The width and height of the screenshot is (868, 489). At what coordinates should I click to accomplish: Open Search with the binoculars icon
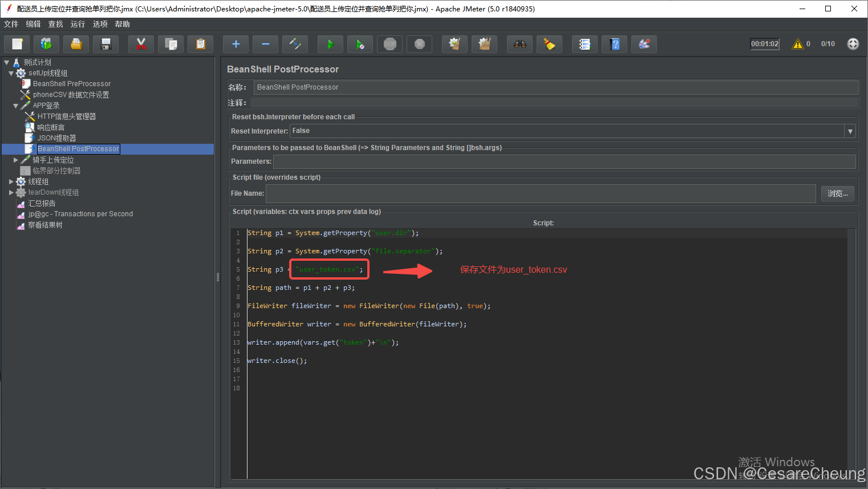tap(520, 44)
